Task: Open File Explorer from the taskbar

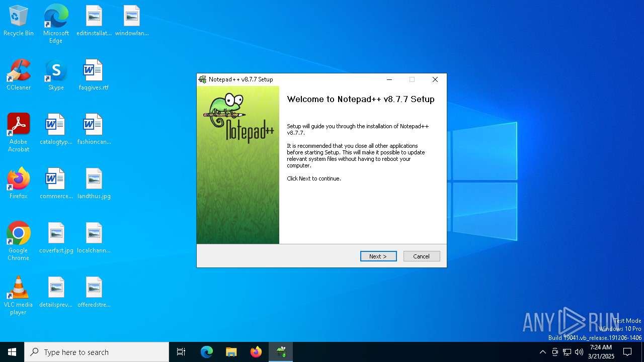Action: (231, 352)
